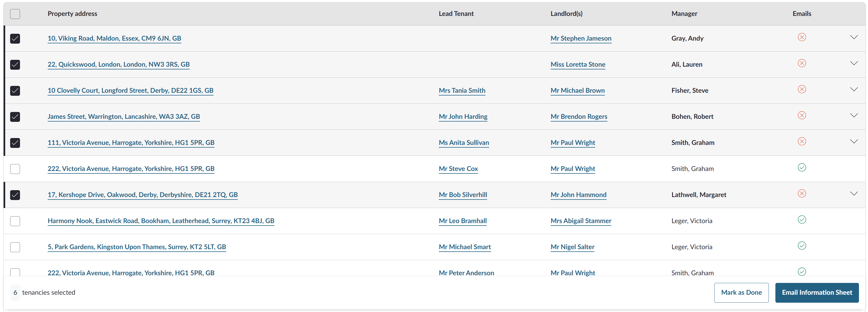Click email failed icon in 111 Victoria Avenue row
The width and height of the screenshot is (868, 312).
802,141
